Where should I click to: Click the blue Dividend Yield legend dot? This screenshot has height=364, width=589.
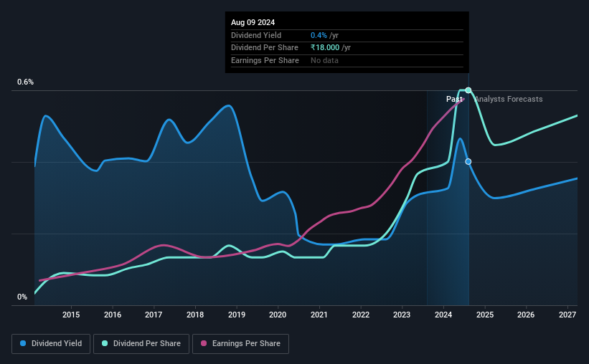click(23, 343)
